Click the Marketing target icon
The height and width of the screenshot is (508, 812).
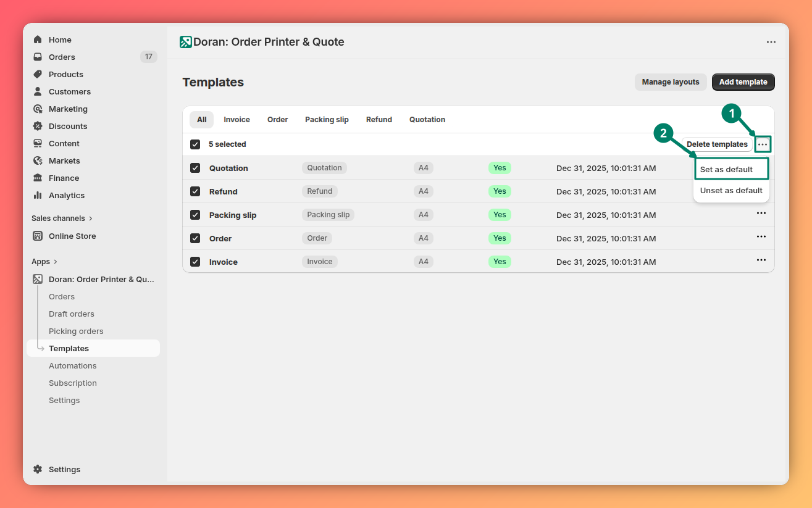click(38, 109)
